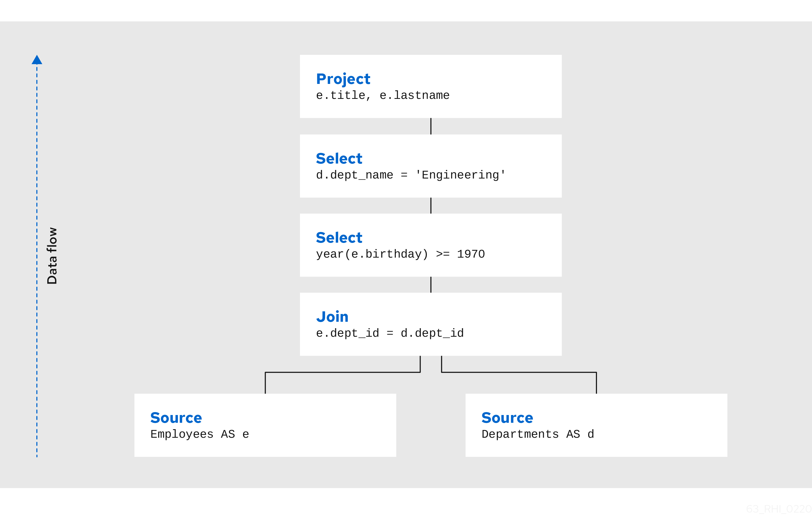Select the e.dept_id = d.dept_id join condition
Screen dimensions: 812x531
pyautogui.click(x=390, y=334)
